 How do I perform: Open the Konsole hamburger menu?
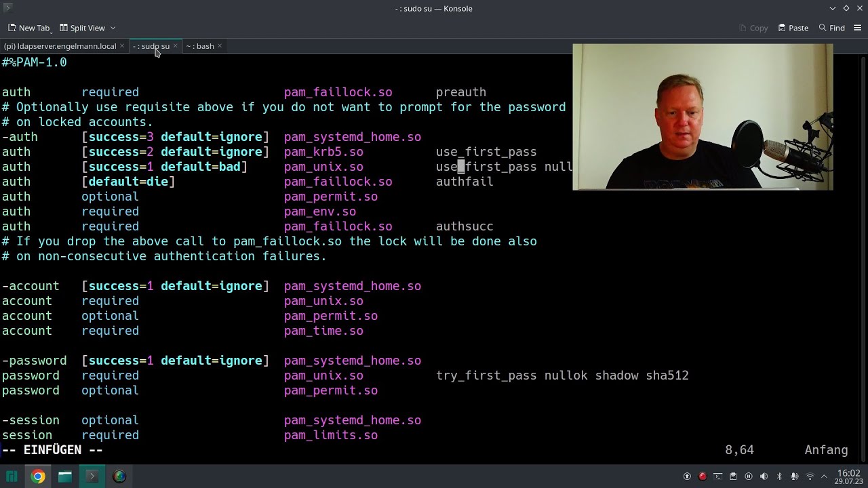(x=859, y=28)
